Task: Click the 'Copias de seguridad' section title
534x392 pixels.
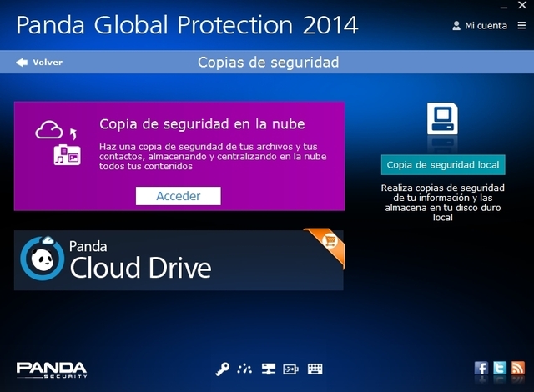Action: tap(269, 63)
